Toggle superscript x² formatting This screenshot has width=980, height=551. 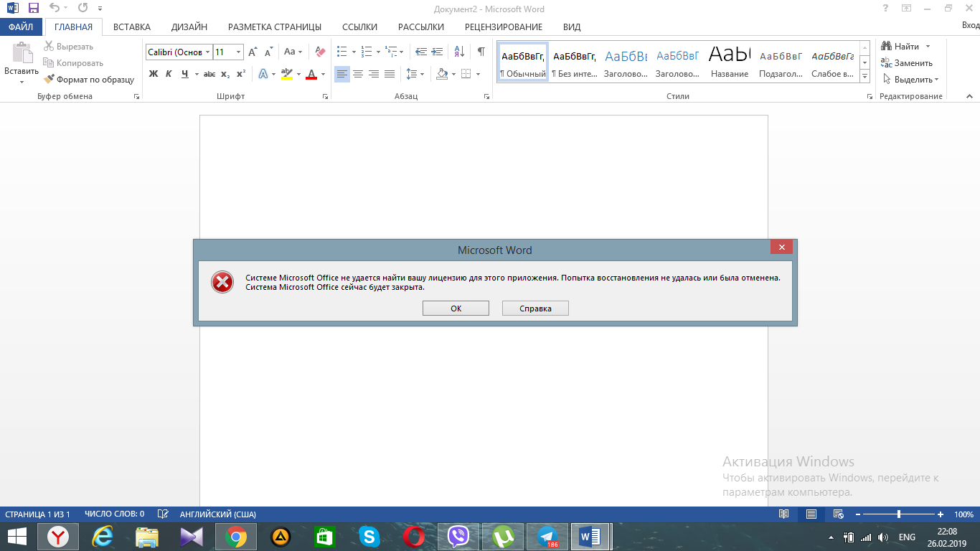pyautogui.click(x=241, y=74)
